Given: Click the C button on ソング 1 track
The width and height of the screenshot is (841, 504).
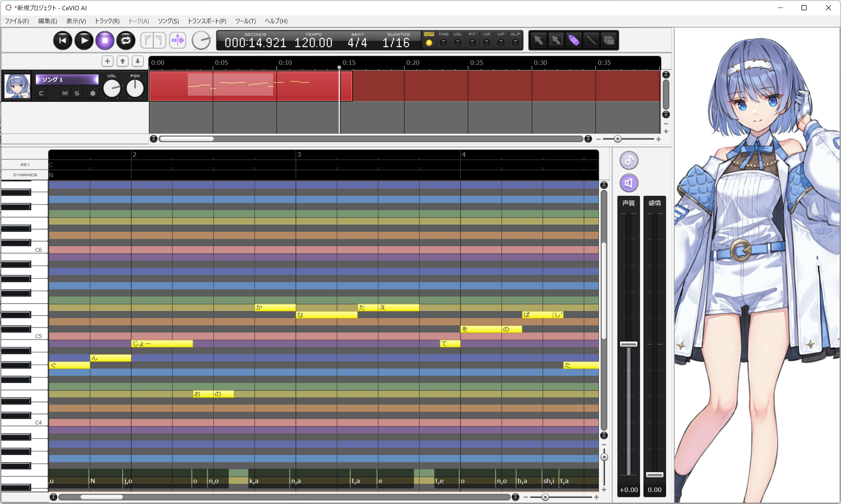Looking at the screenshot, I should [x=41, y=93].
